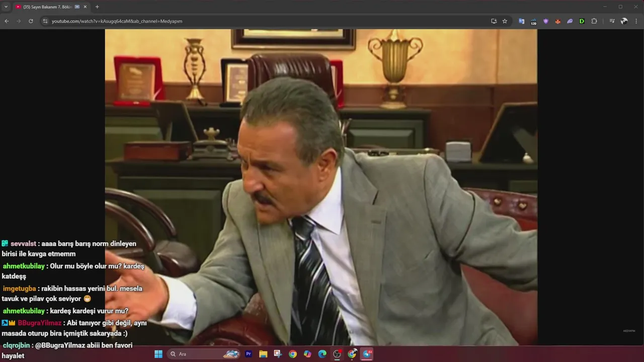
Task: Open the orange fox extension
Action: tap(557, 21)
